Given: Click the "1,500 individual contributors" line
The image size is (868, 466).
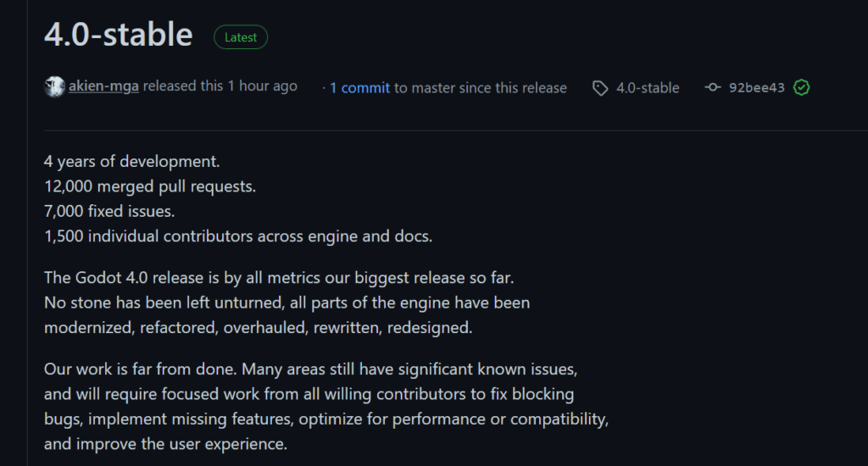Looking at the screenshot, I should pos(238,236).
